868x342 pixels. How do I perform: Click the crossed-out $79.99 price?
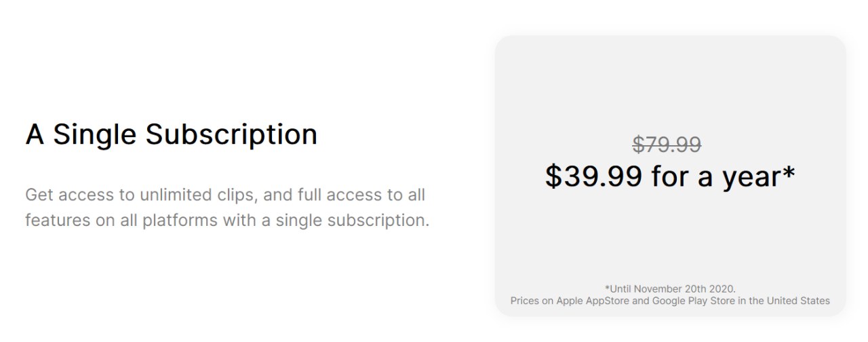[667, 145]
